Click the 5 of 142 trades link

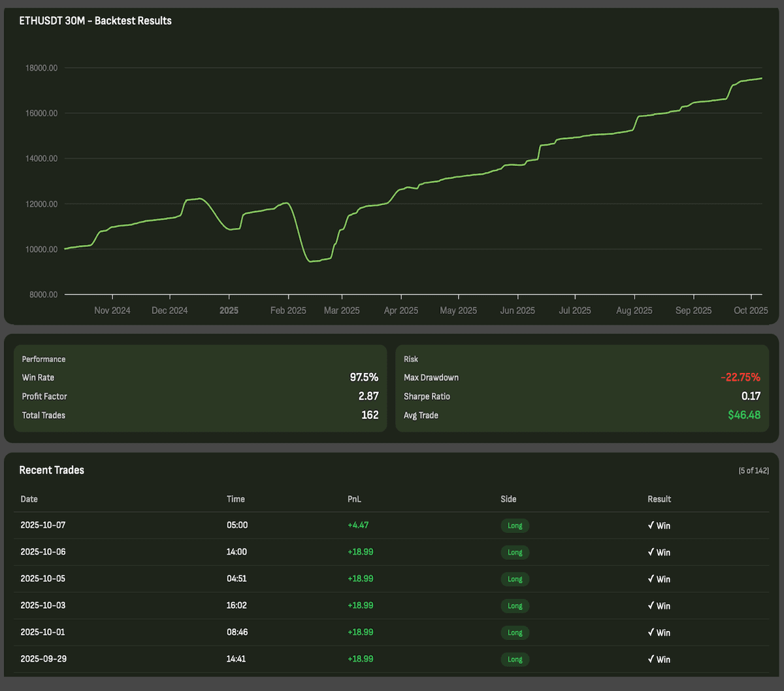coord(753,470)
